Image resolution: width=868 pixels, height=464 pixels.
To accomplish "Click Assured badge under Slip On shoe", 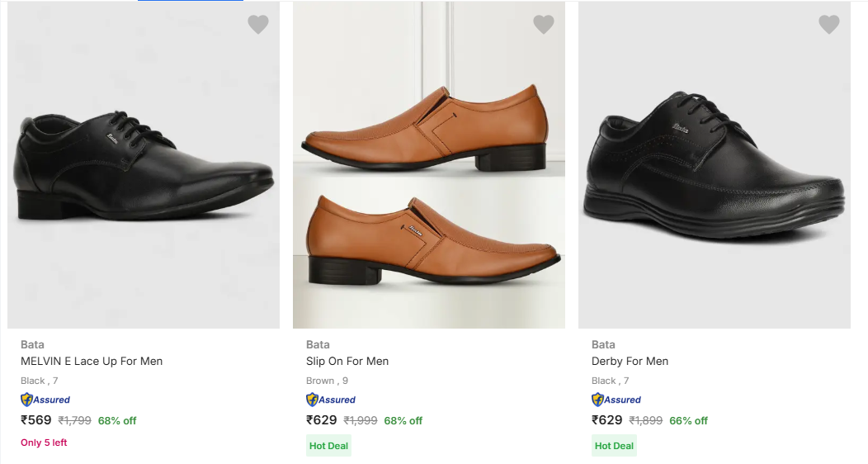I will (x=331, y=400).
